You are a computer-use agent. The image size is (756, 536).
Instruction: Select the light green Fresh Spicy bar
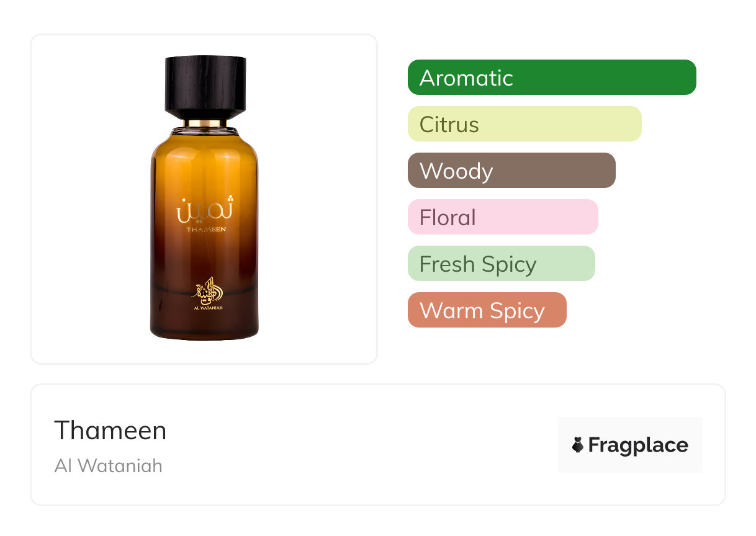tap(502, 264)
